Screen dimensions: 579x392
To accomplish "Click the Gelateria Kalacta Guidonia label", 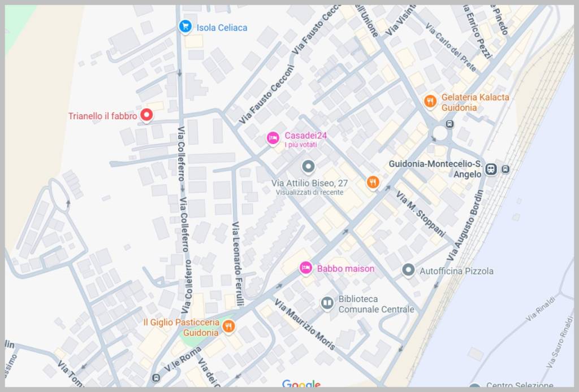I will coord(475,102).
